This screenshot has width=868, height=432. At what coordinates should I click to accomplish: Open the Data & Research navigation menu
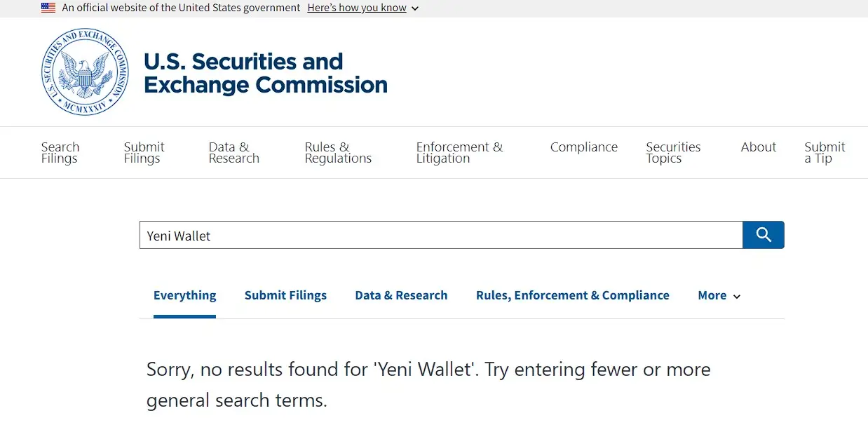point(233,153)
